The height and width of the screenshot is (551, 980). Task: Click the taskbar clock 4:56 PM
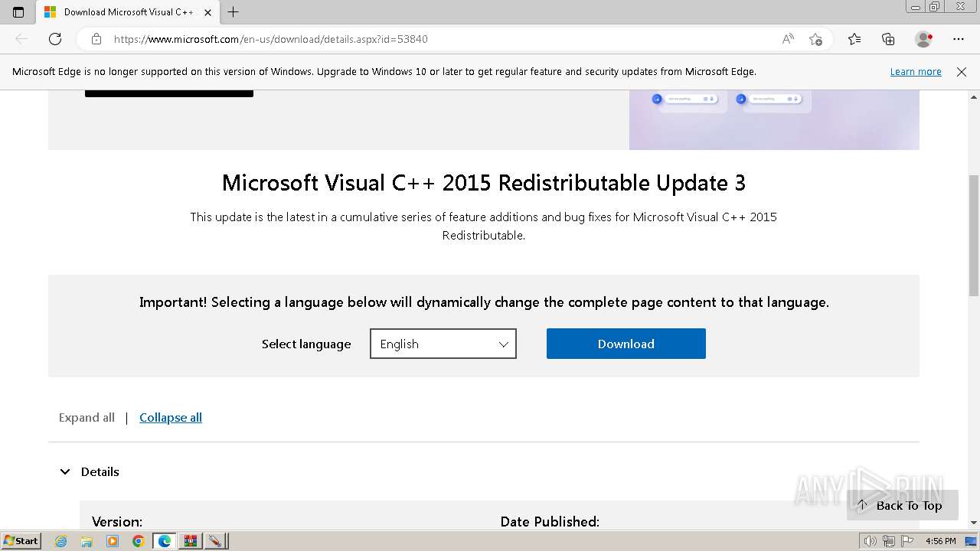940,541
